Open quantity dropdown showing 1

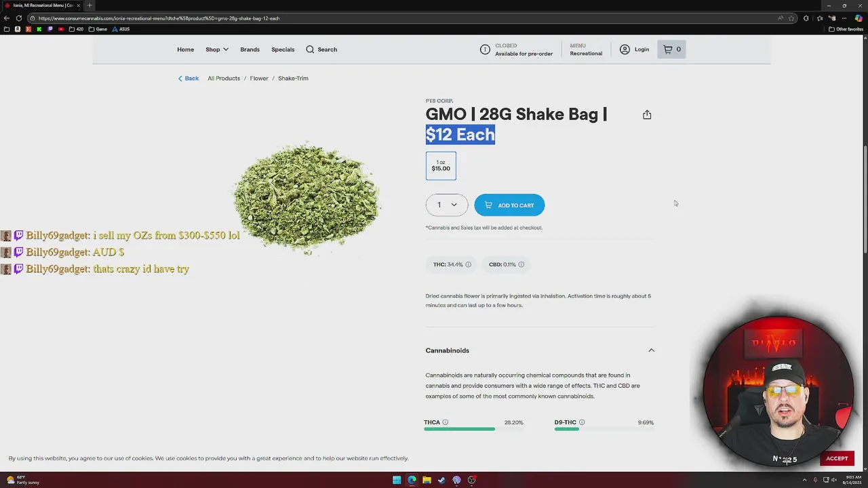tap(447, 205)
